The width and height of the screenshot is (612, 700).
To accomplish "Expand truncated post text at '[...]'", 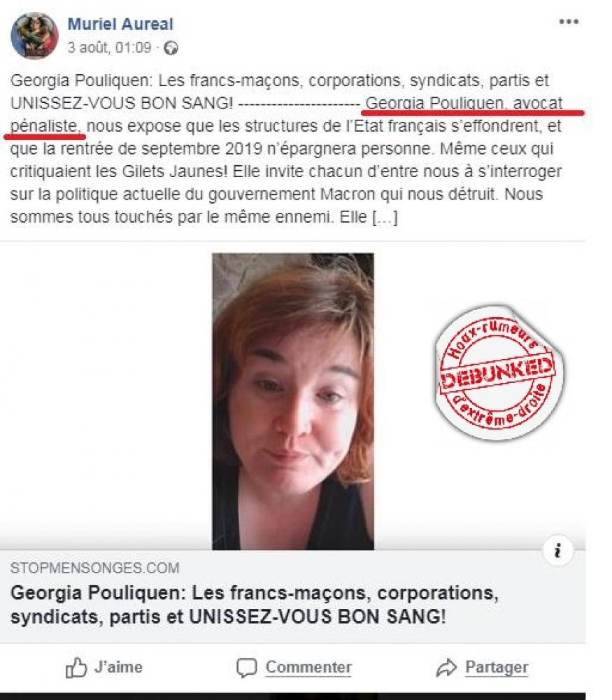I will click(x=384, y=218).
